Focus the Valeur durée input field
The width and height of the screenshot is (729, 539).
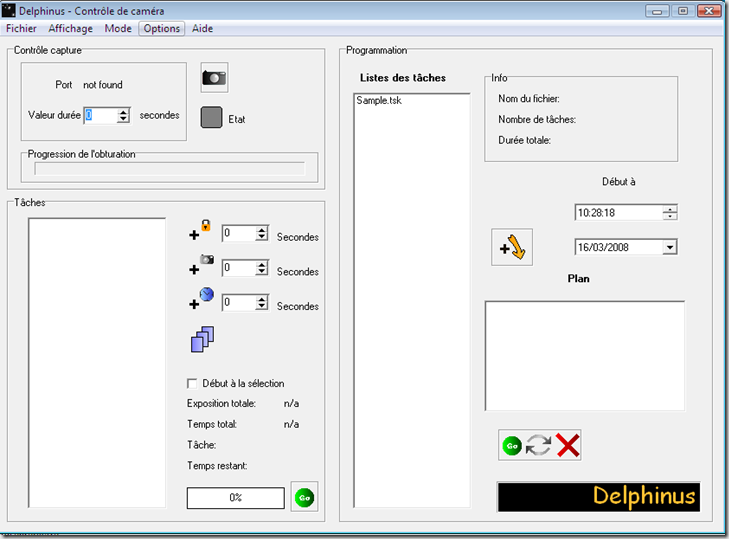pos(100,115)
